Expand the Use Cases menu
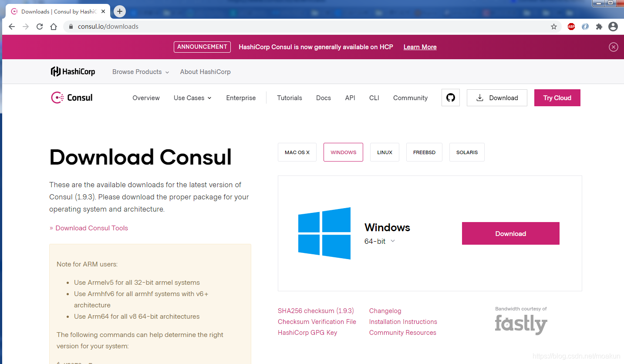This screenshot has height=364, width=624. 192,98
